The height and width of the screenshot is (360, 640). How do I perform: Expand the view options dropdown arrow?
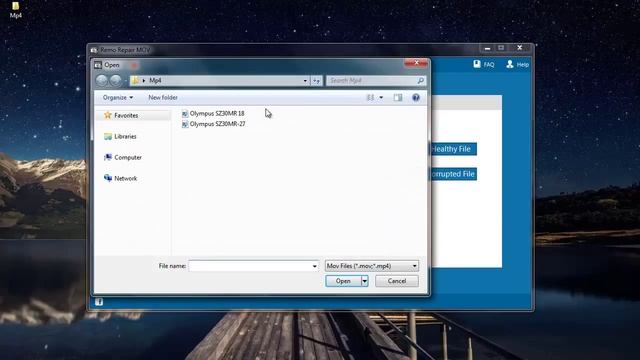381,98
